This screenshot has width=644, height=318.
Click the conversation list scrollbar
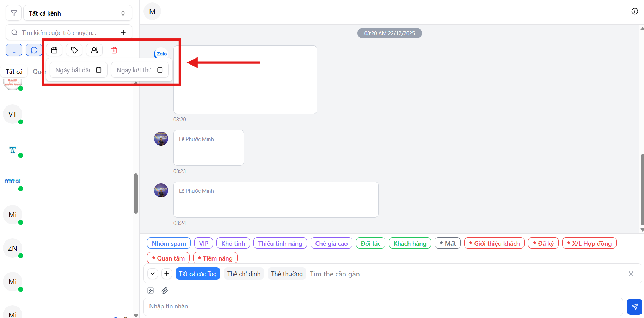136,193
